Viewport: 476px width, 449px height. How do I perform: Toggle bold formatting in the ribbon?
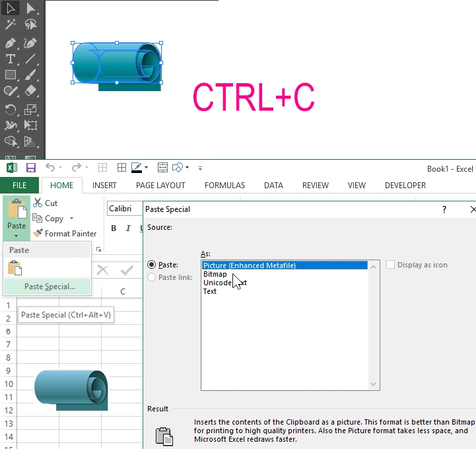114,228
